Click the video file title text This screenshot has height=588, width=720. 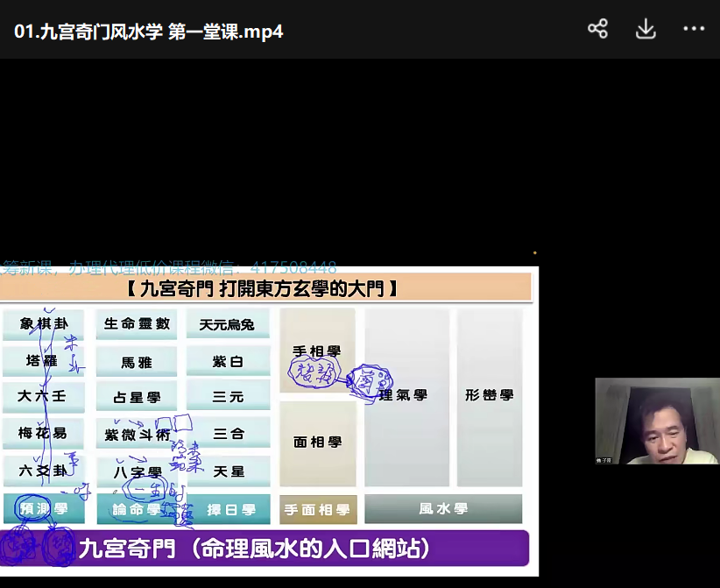pos(148,32)
